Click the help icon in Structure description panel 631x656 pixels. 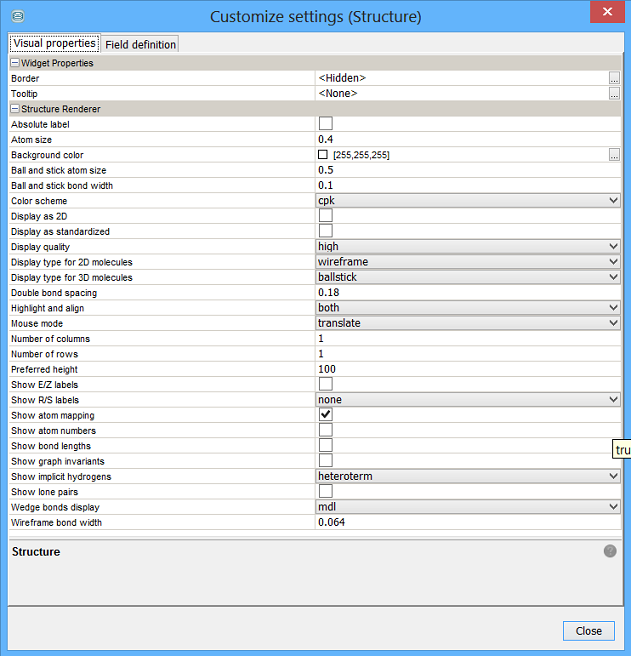tap(610, 551)
